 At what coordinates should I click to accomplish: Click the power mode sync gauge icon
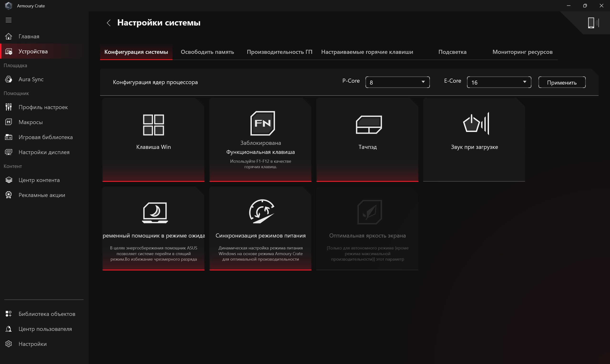pos(262,212)
